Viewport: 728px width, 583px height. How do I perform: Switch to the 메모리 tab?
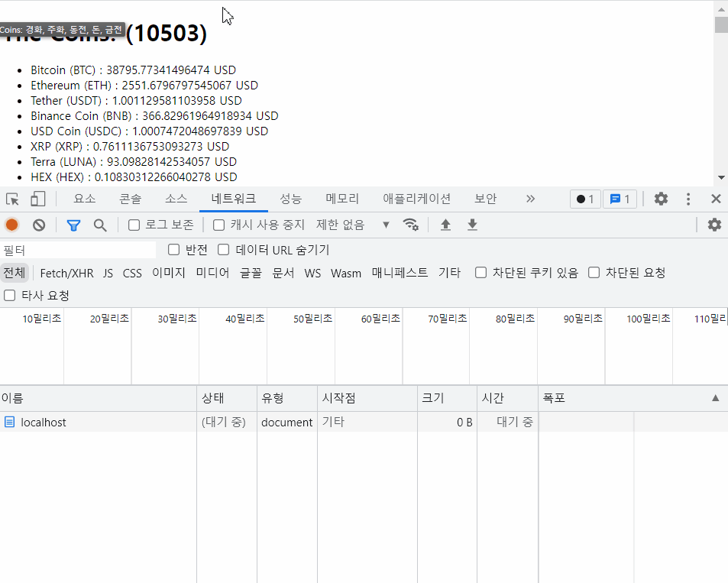[x=342, y=199]
